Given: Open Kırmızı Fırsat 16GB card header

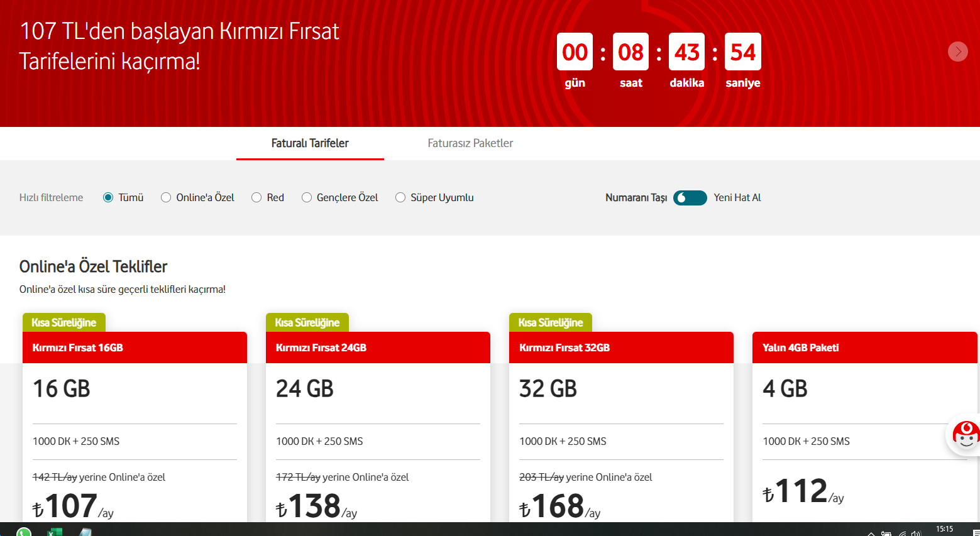Looking at the screenshot, I should pyautogui.click(x=135, y=347).
